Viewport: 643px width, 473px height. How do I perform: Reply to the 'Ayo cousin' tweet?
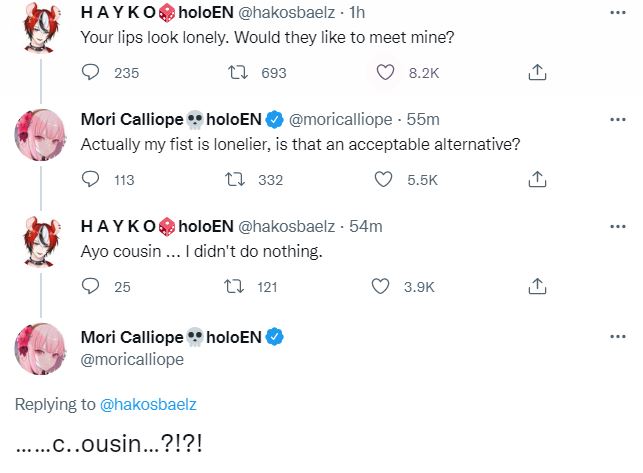click(x=90, y=287)
